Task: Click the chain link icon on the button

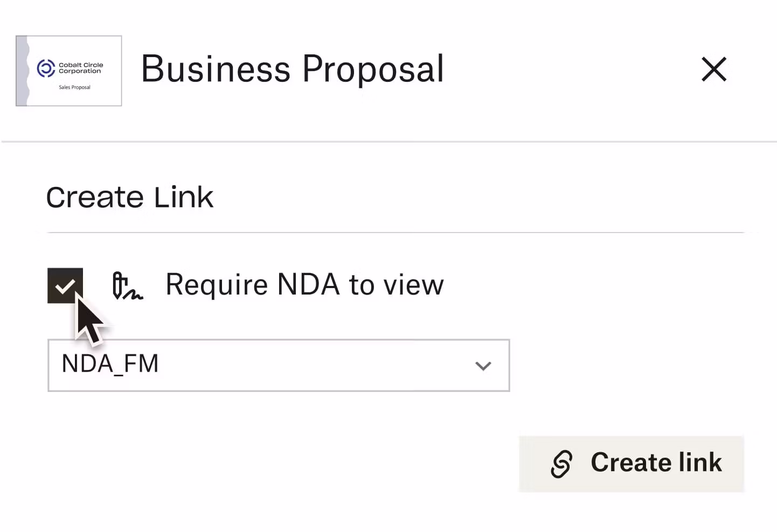Action: (561, 464)
